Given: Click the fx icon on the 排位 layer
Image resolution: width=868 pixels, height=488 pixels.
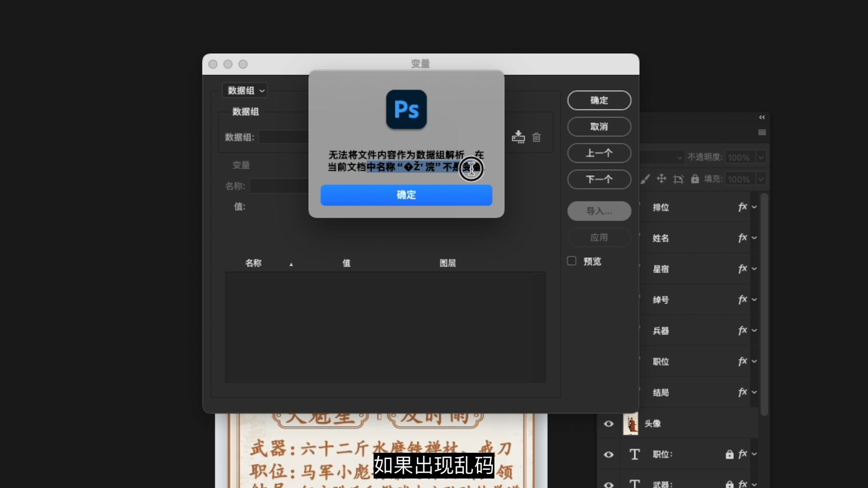Looking at the screenshot, I should (742, 207).
